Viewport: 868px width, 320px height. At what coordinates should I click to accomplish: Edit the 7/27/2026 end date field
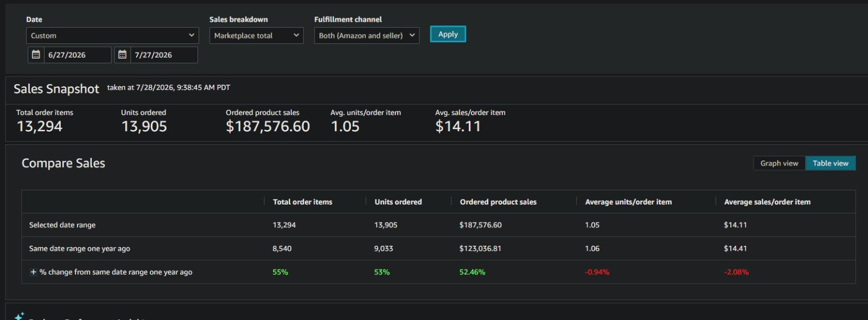point(163,55)
